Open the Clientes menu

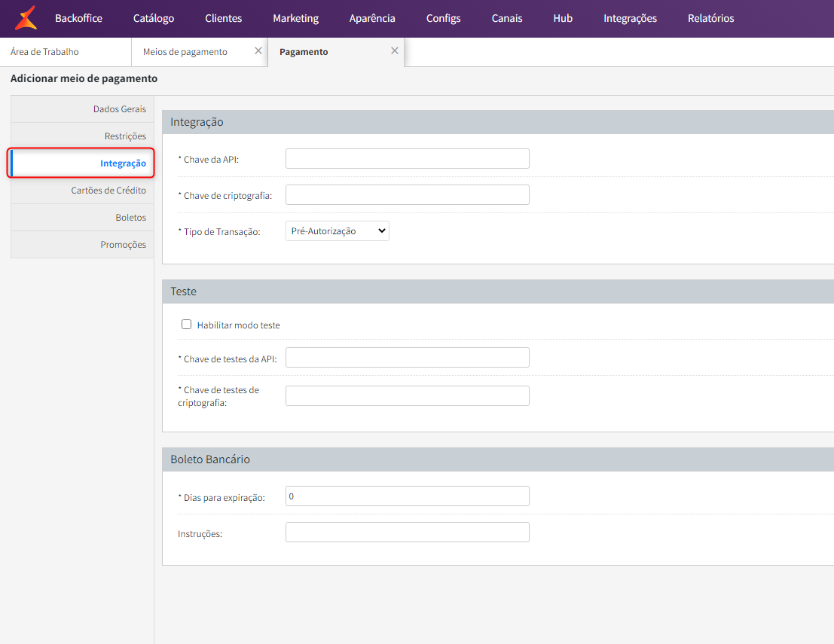[x=224, y=18]
